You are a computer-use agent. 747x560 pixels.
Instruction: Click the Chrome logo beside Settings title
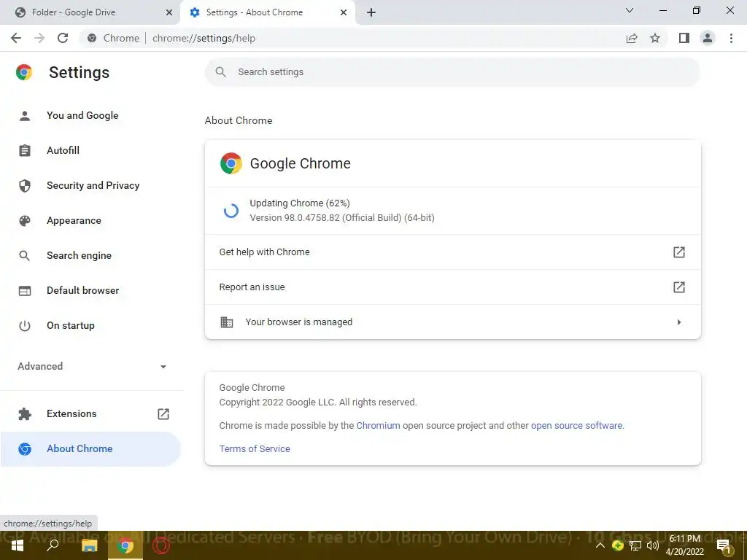tap(24, 72)
